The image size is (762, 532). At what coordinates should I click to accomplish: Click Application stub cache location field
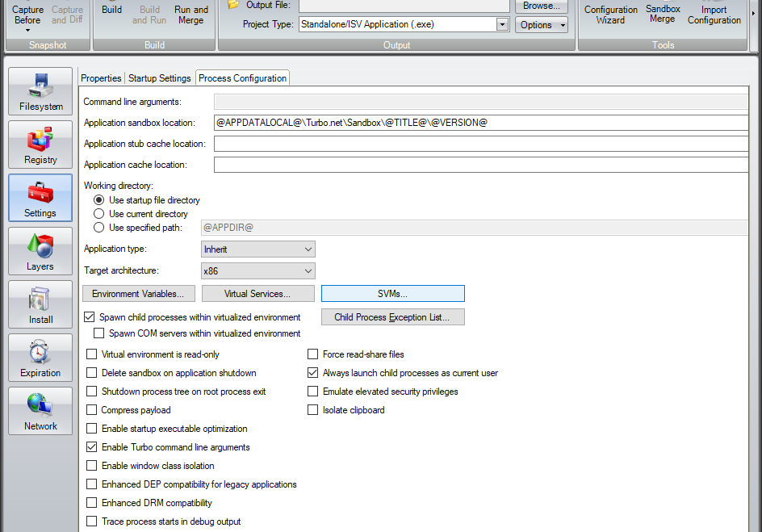(x=481, y=144)
